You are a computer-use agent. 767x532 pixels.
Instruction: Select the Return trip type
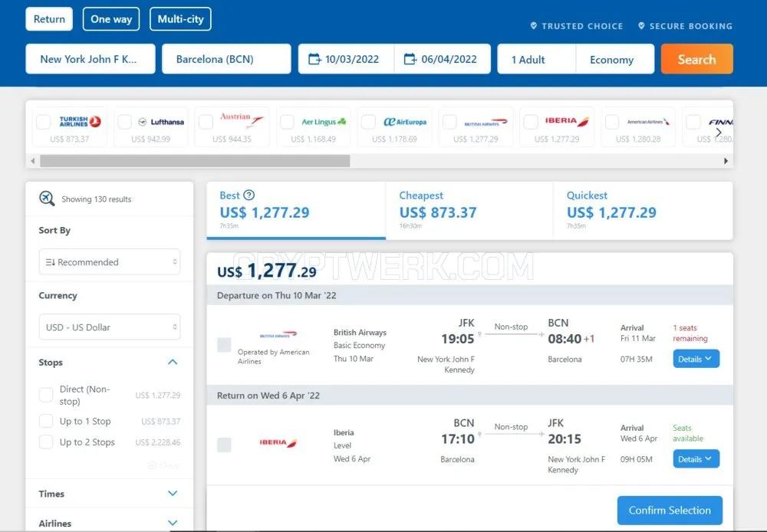point(49,19)
